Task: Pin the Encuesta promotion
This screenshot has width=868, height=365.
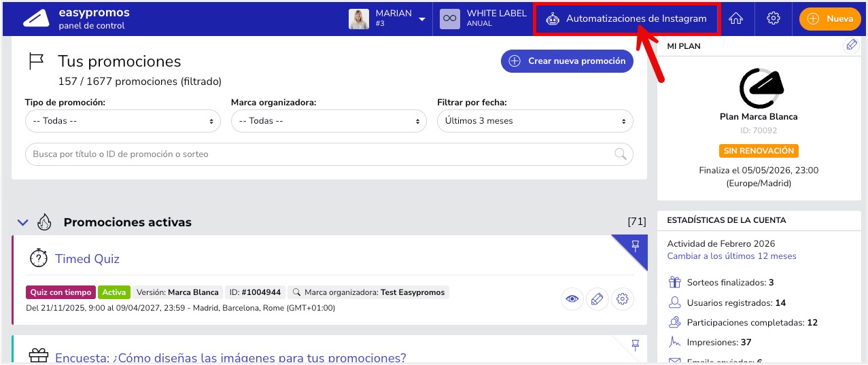Action: point(636,345)
